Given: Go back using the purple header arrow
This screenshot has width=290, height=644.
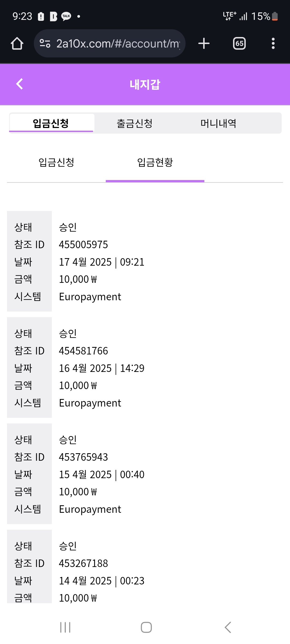Looking at the screenshot, I should pos(20,84).
